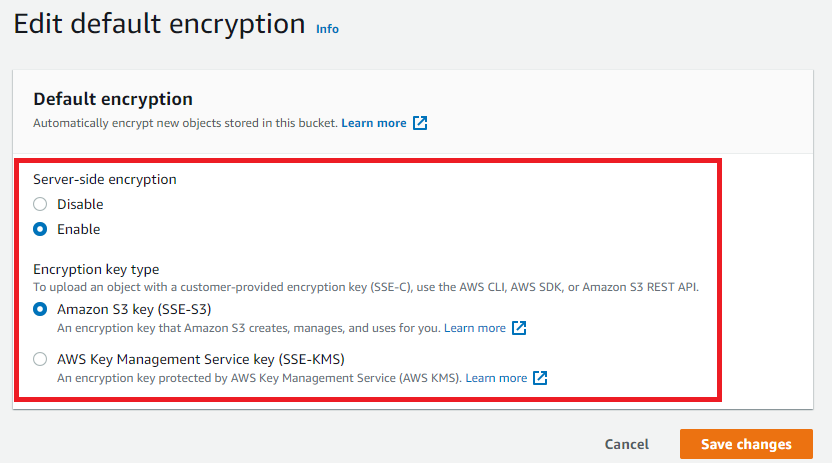Click the 'Disable' option label text

(80, 204)
